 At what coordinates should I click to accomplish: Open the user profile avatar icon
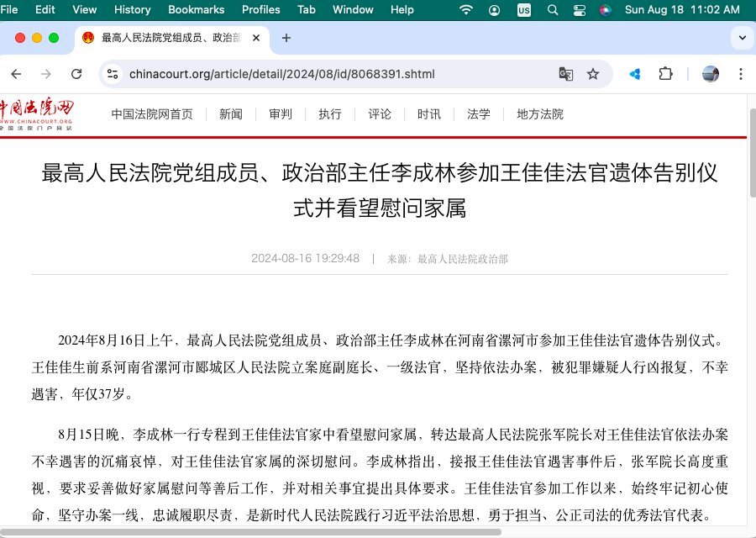click(711, 74)
